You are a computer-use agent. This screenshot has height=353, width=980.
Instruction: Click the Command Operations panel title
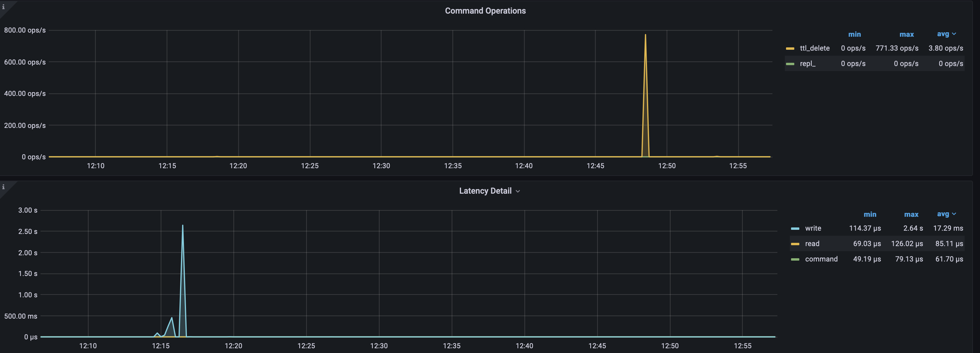(485, 11)
